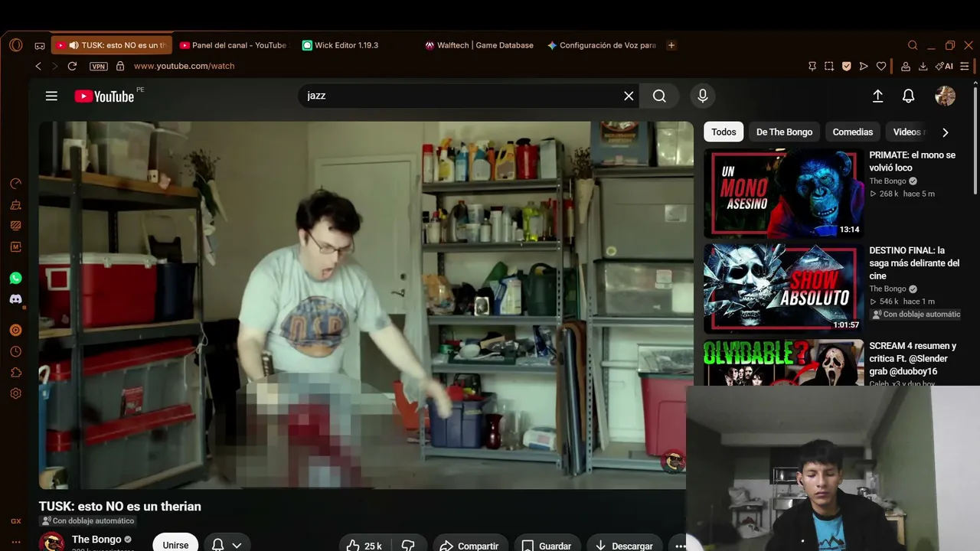This screenshot has height=551, width=980.
Task: Open YouTube notifications bell in header
Action: tap(908, 96)
